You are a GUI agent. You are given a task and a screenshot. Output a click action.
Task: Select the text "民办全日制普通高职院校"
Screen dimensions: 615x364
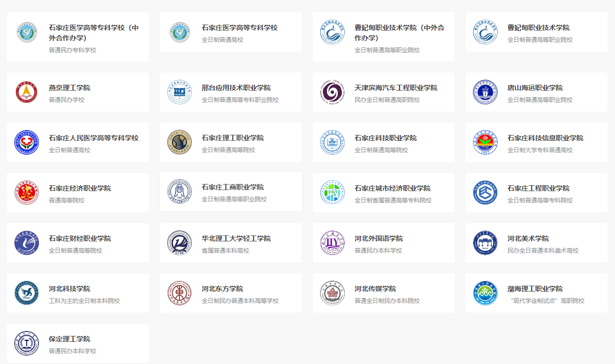coord(387,100)
